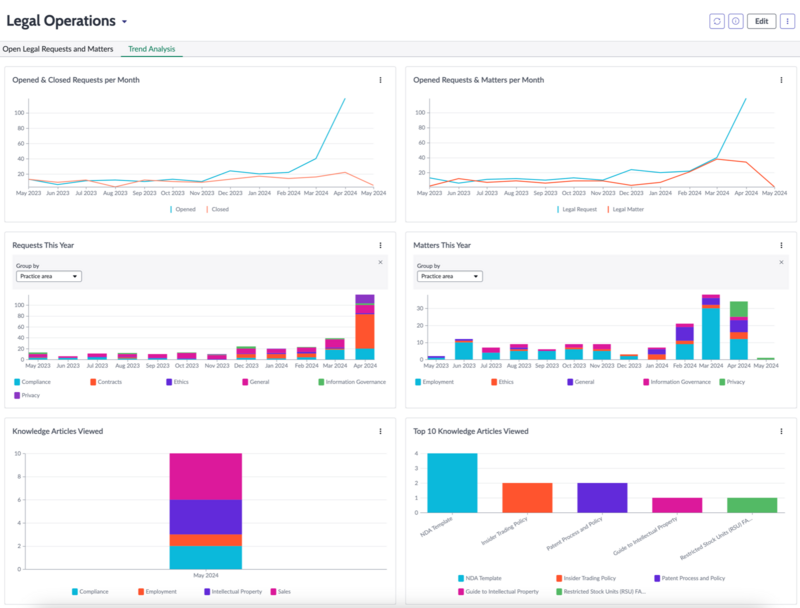The width and height of the screenshot is (800, 608).
Task: Toggle Restricted Stock Units legend entry
Action: tap(601, 592)
